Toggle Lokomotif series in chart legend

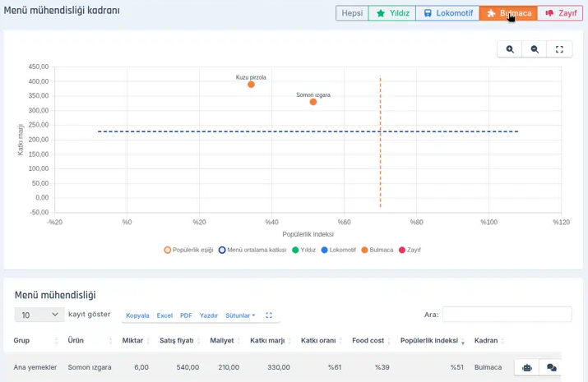tap(338, 250)
